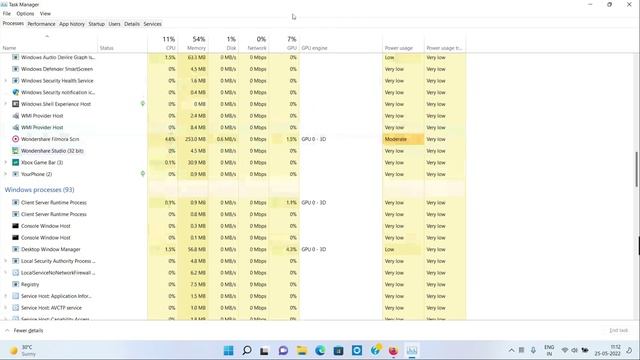Switch to the Performance tab
Viewport: 640px width, 360px height.
coord(41,24)
